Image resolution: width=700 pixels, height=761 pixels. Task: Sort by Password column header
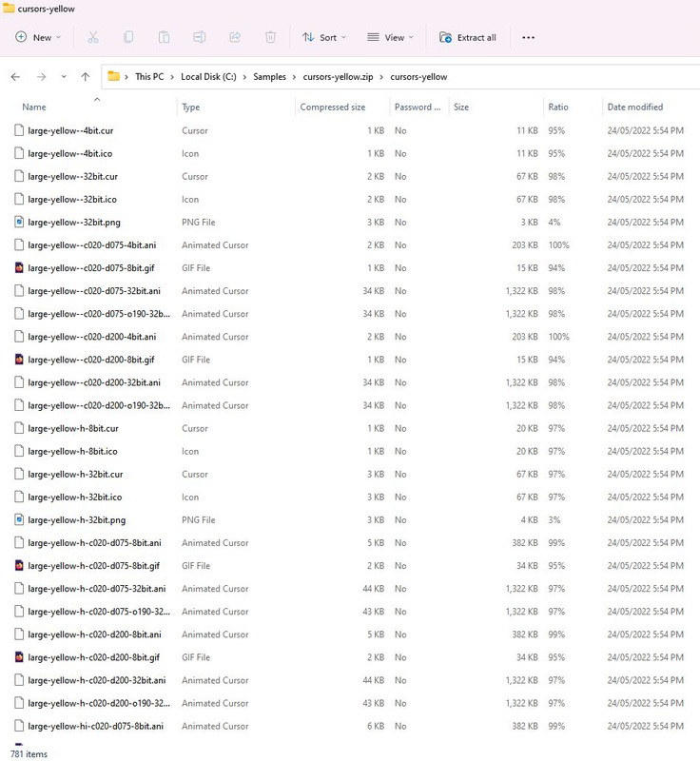click(418, 107)
